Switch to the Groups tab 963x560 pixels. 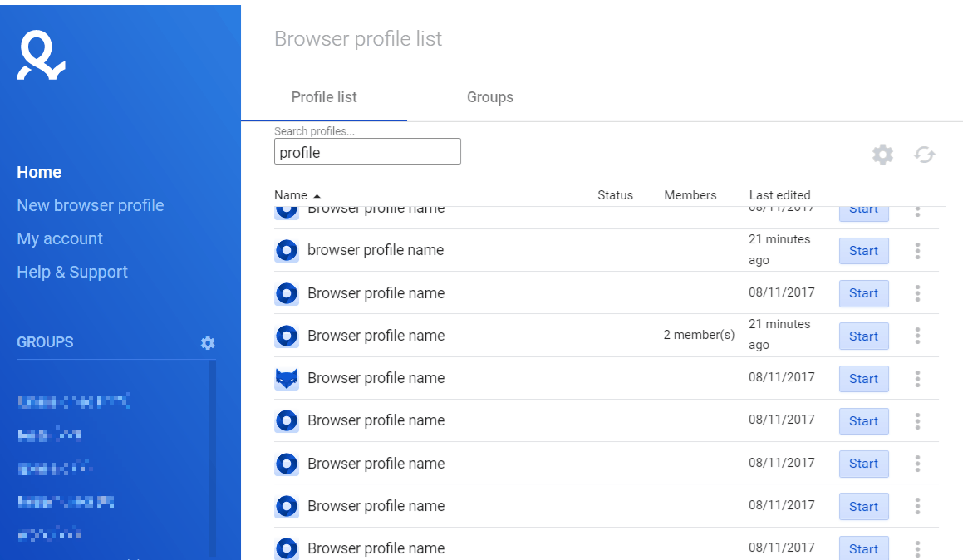pyautogui.click(x=489, y=97)
